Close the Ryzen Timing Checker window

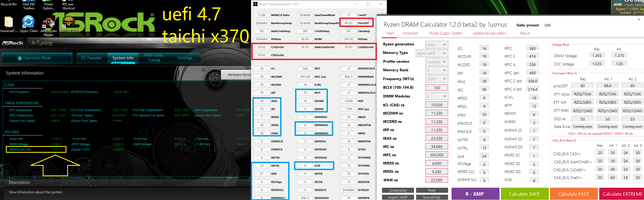coord(381,4)
